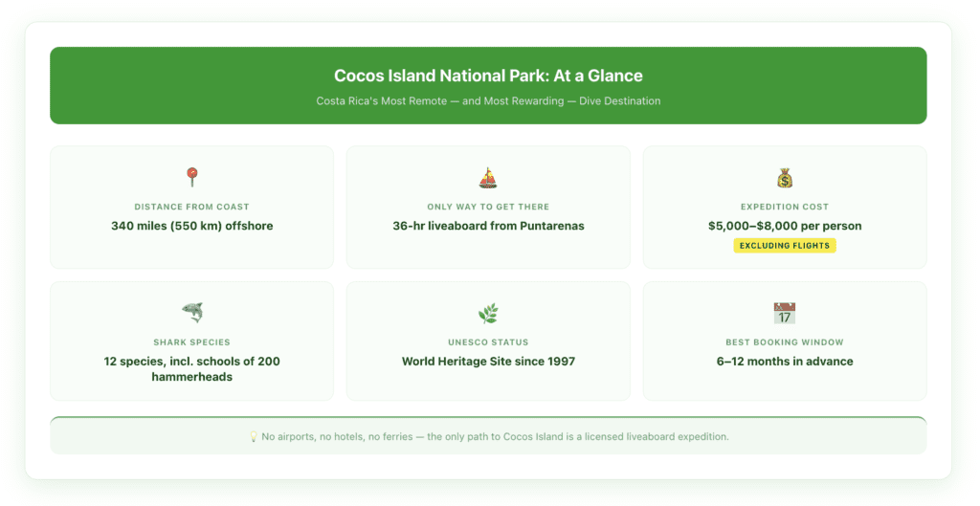Click the red map pin icon
Image resolution: width=980 pixels, height=506 pixels.
[x=191, y=177]
